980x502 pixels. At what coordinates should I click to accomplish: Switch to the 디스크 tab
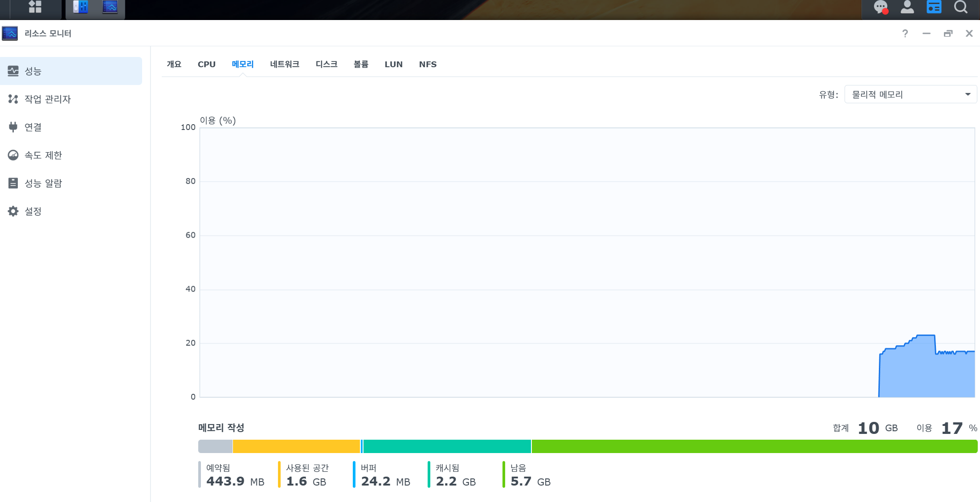tap(327, 65)
